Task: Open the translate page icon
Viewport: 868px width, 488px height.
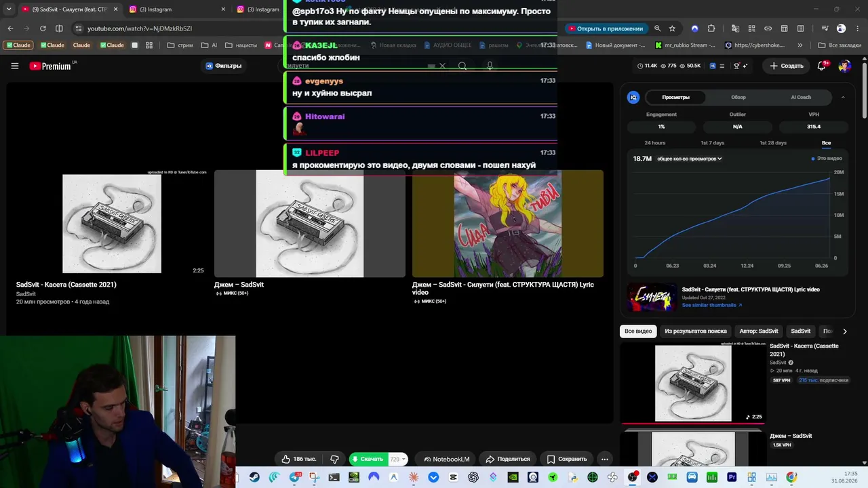Action: (736, 28)
